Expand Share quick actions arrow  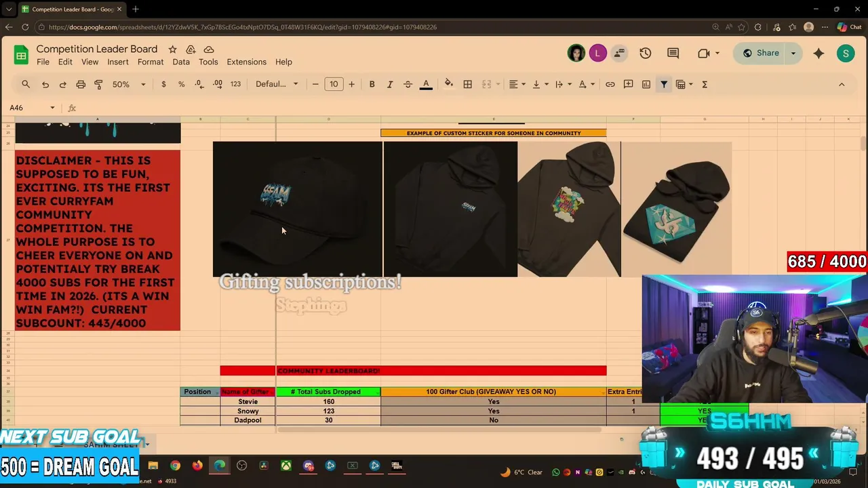(x=793, y=53)
